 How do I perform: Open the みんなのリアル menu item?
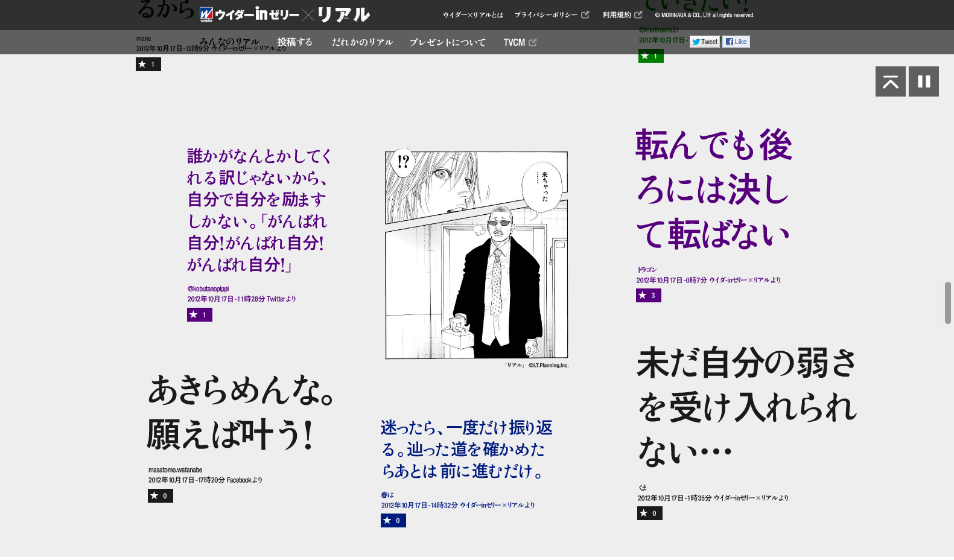(229, 42)
